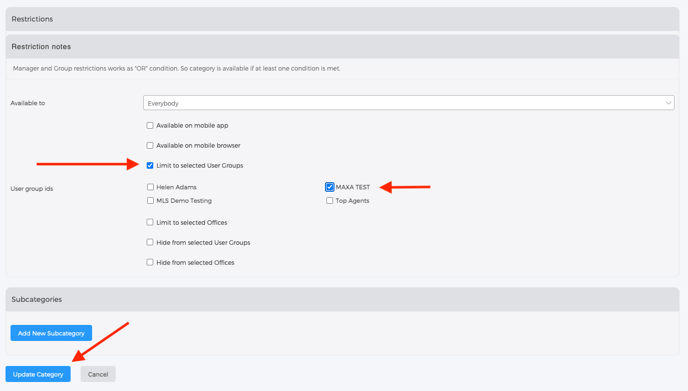Click the Add New Subcategory button
Viewport: 688px width, 391px height.
tap(51, 333)
